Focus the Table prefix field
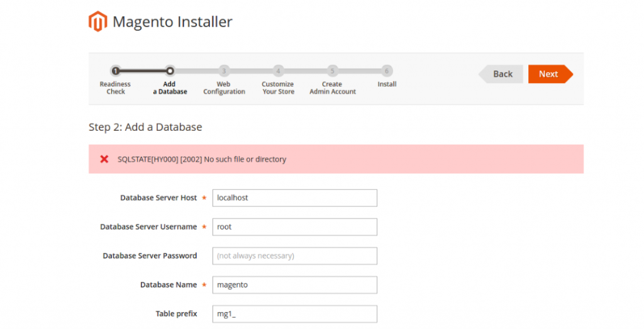Image resolution: width=644 pixels, height=329 pixels. [x=294, y=314]
